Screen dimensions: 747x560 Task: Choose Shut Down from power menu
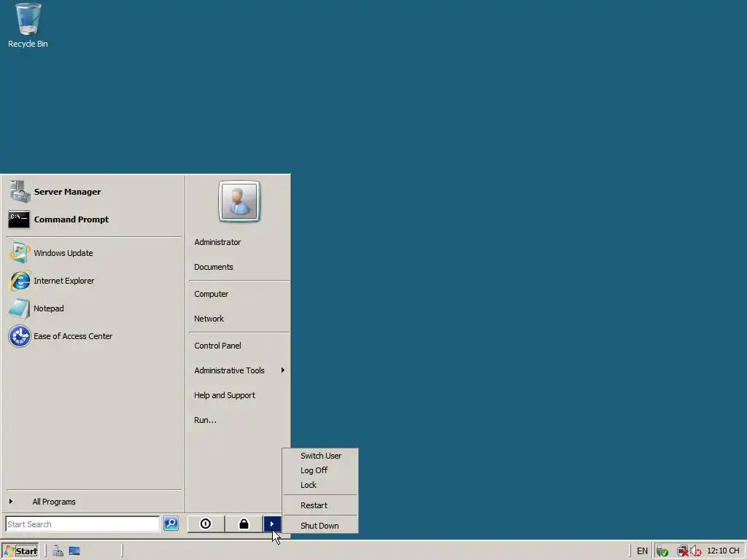pos(320,526)
